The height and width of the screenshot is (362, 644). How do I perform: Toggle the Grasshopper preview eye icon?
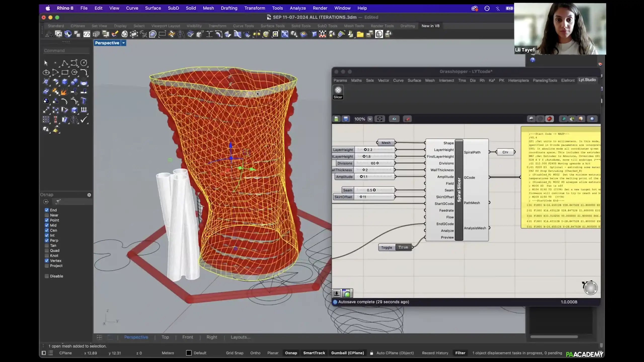(x=394, y=119)
